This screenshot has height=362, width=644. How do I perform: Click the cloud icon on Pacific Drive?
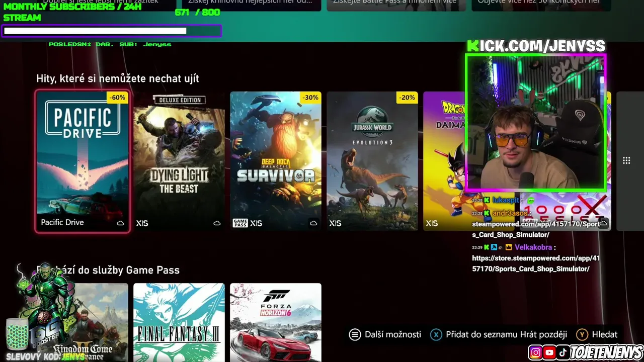(x=120, y=223)
